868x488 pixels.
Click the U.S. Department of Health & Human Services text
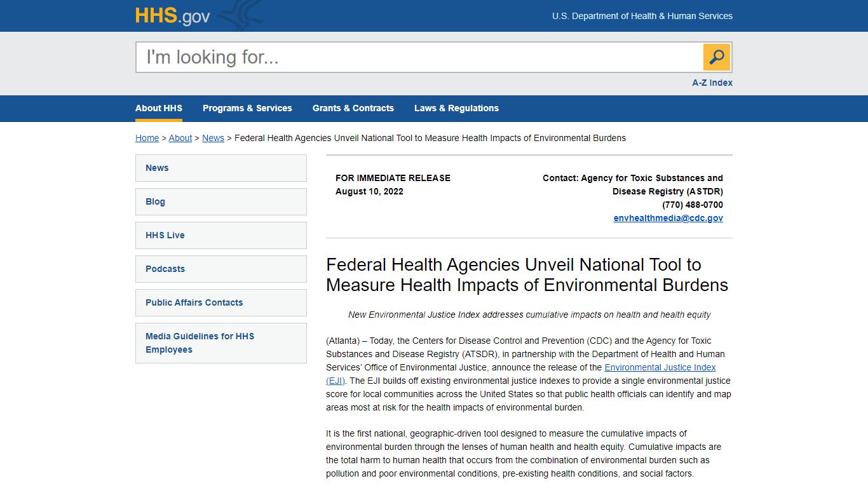coord(642,16)
